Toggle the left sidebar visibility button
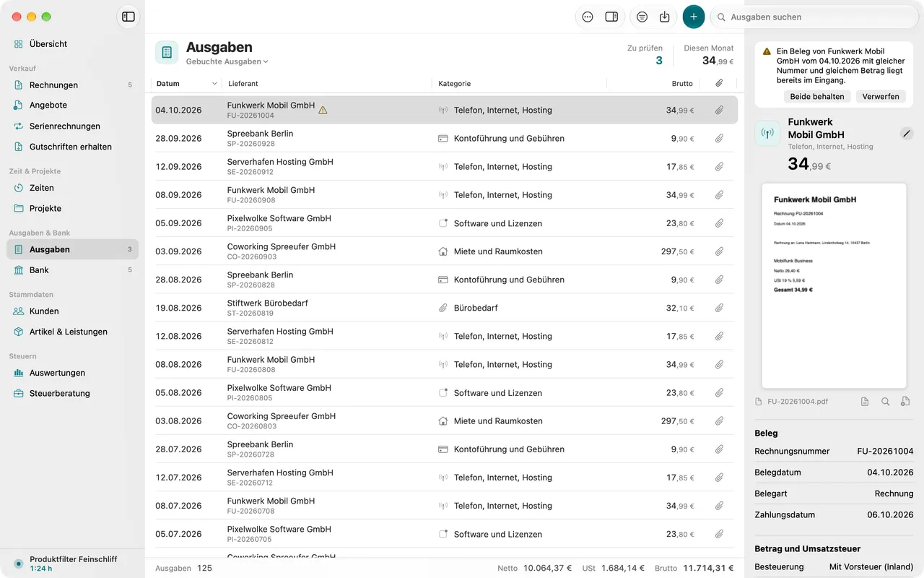Viewport: 924px width, 578px height. pyautogui.click(x=128, y=17)
